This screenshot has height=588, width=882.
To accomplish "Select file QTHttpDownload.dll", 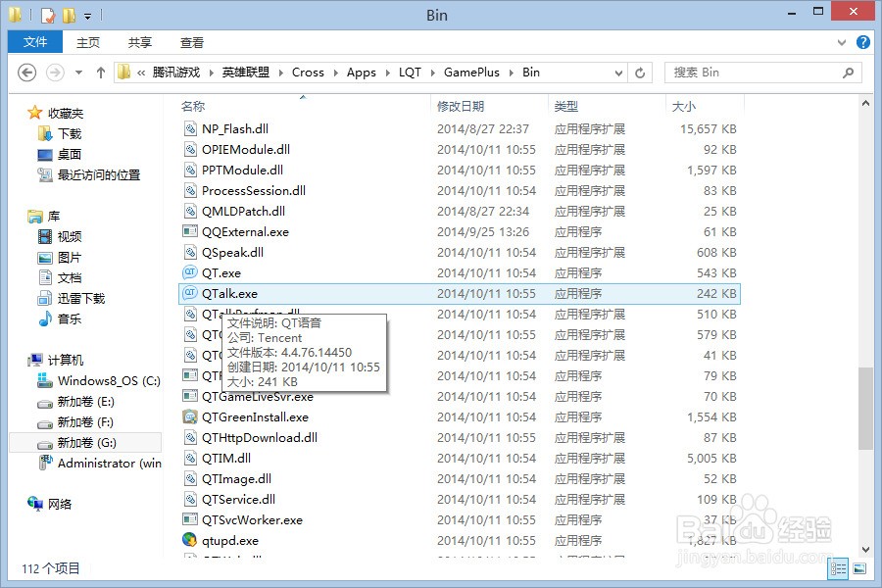I will 260,438.
